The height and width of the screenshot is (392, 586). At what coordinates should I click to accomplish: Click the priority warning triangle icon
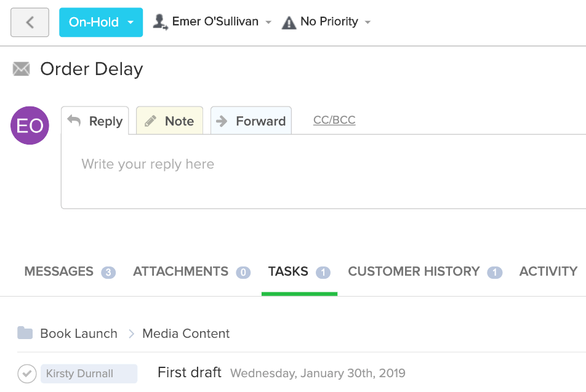pos(289,22)
